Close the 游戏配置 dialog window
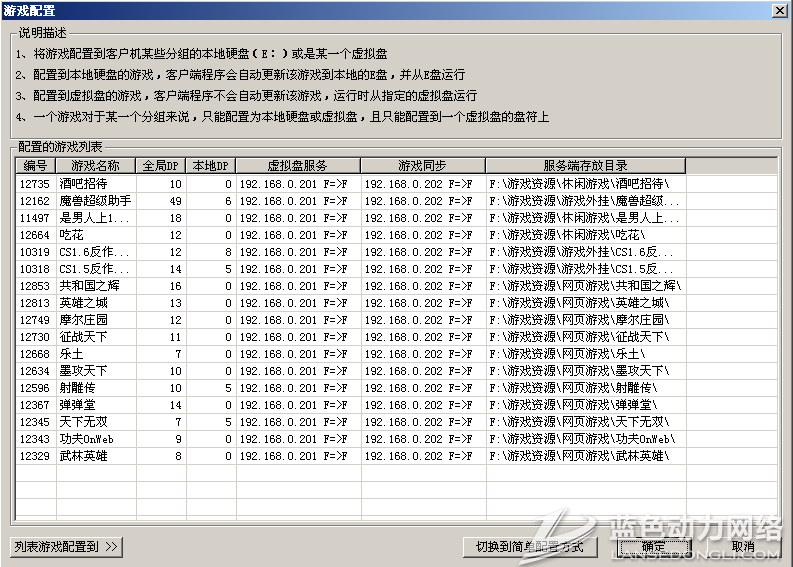The width and height of the screenshot is (793, 567). 779,9
